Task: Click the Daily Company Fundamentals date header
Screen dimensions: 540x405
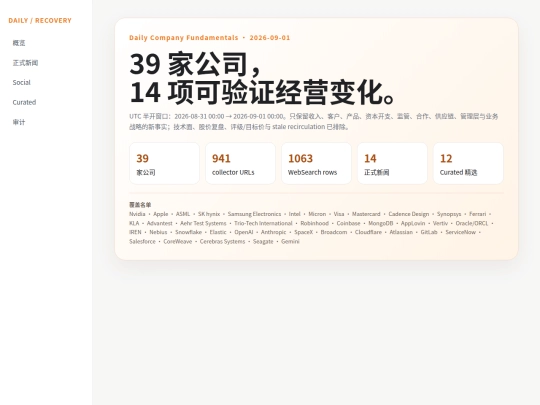Action: coord(209,38)
